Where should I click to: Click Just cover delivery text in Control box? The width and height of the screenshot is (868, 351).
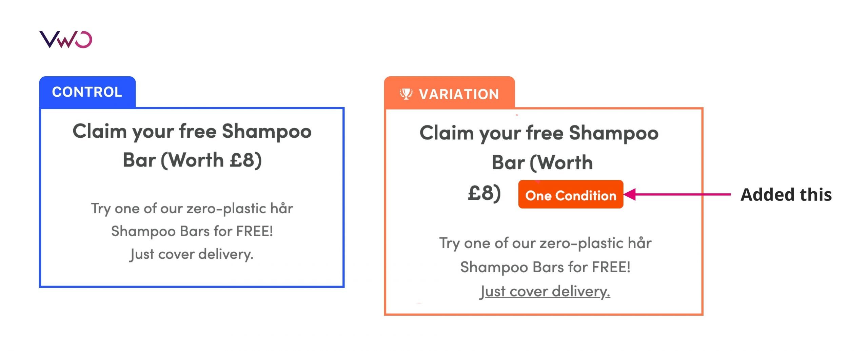[x=192, y=254]
